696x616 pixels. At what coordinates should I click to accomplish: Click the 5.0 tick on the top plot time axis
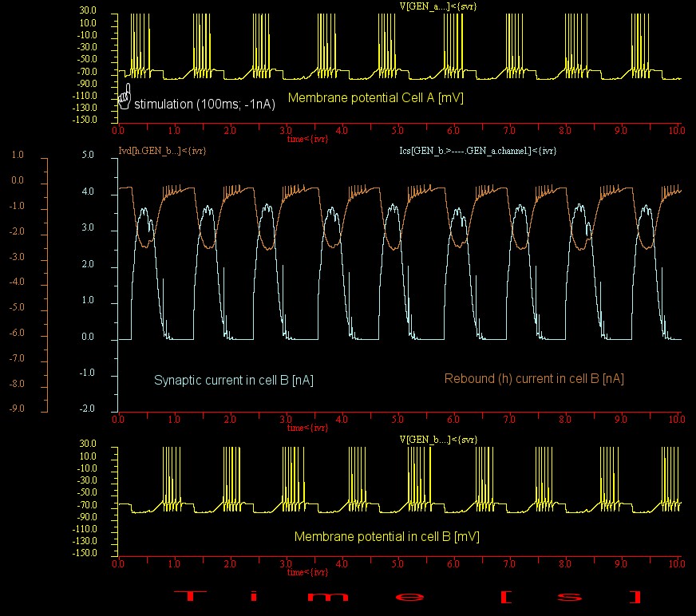pyautogui.click(x=397, y=130)
